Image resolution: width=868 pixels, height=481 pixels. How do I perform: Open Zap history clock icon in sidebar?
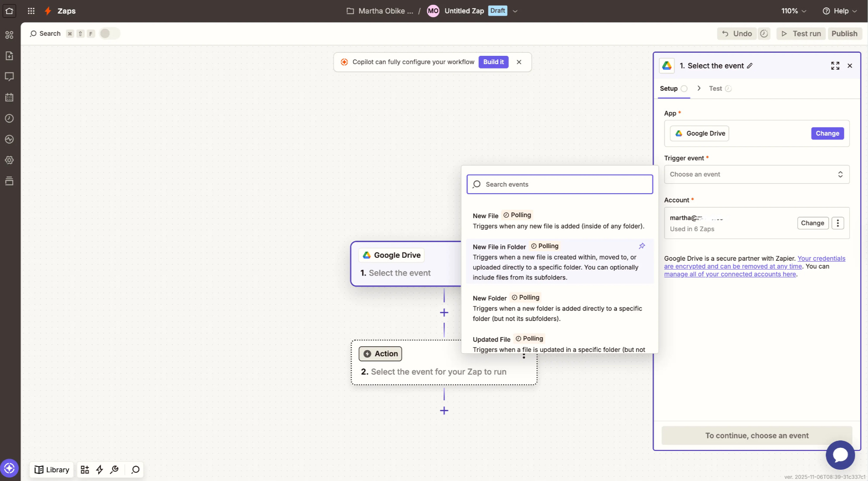(x=9, y=119)
